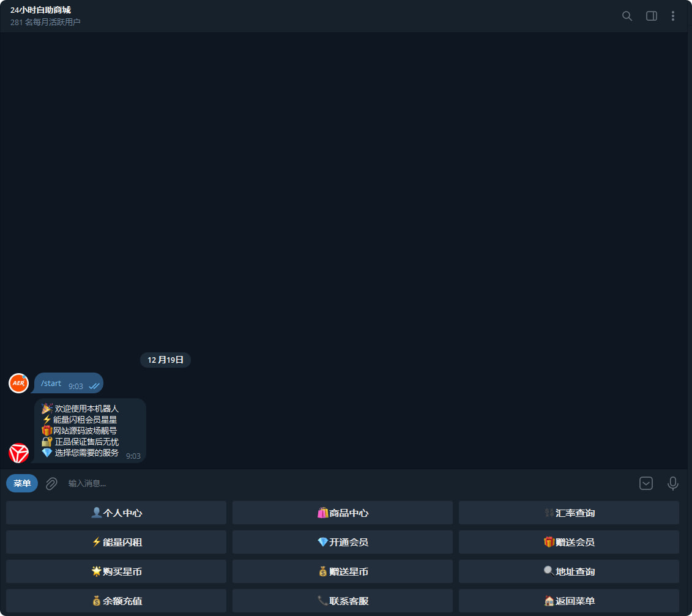Click the red bot avatar icon
The height and width of the screenshot is (616, 692).
pyautogui.click(x=18, y=453)
